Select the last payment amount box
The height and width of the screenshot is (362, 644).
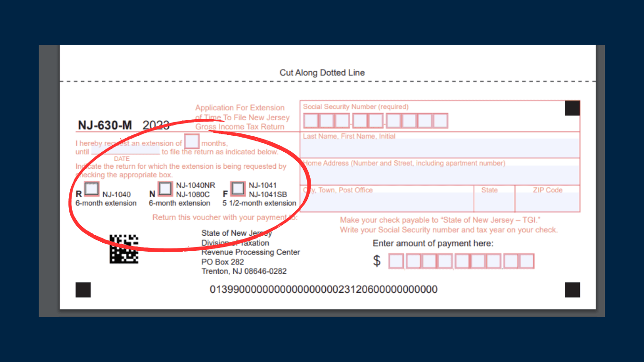pyautogui.click(x=527, y=261)
